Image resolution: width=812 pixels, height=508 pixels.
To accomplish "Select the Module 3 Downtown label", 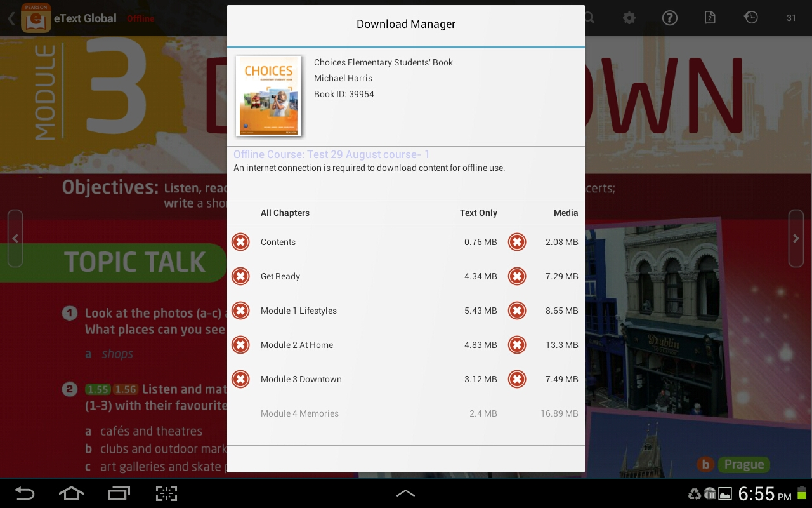I will tap(301, 379).
